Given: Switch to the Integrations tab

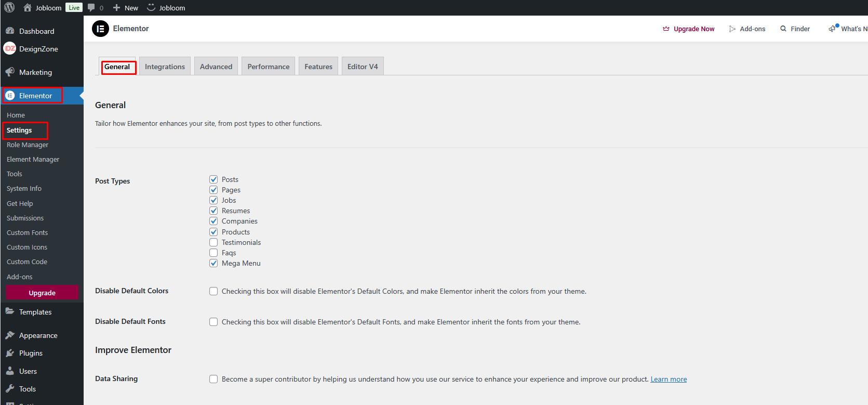Looking at the screenshot, I should point(165,67).
